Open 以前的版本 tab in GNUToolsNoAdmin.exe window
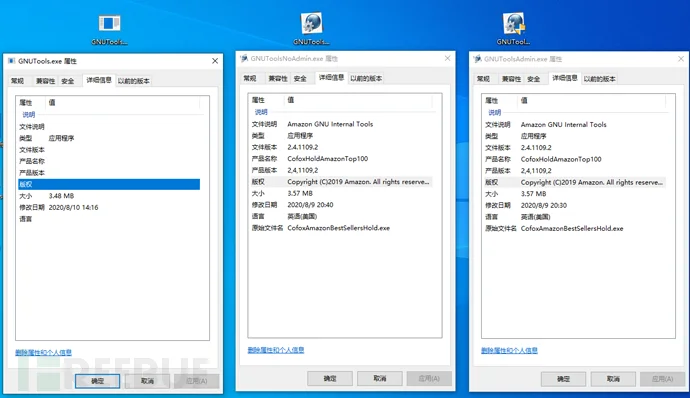 click(x=366, y=78)
